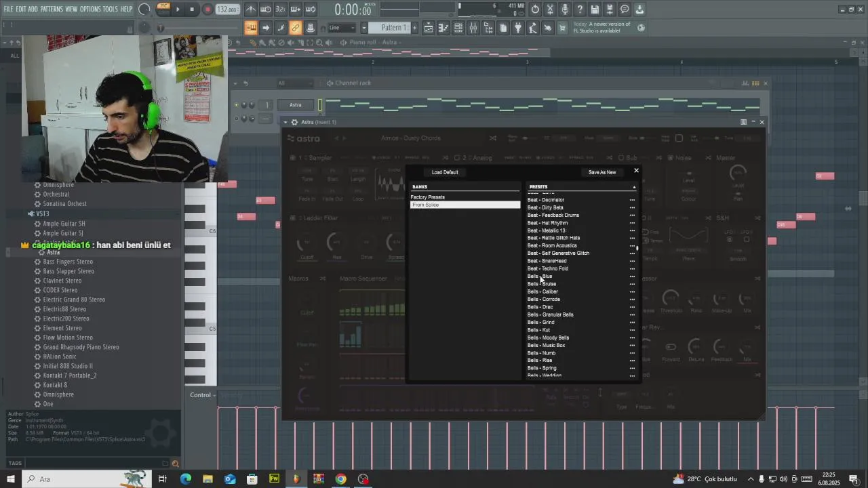Image resolution: width=868 pixels, height=488 pixels.
Task: Collapse PRESETS header sort arrow
Action: [x=634, y=187]
